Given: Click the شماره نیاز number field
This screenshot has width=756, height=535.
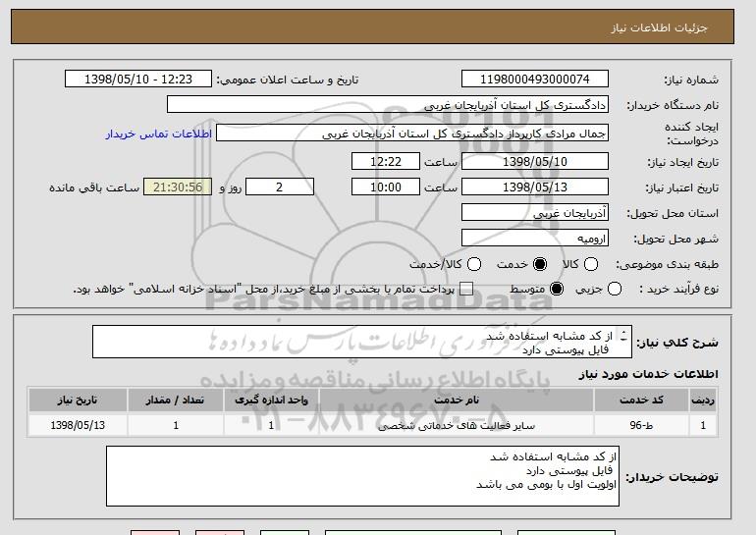Looking at the screenshot, I should 535,80.
